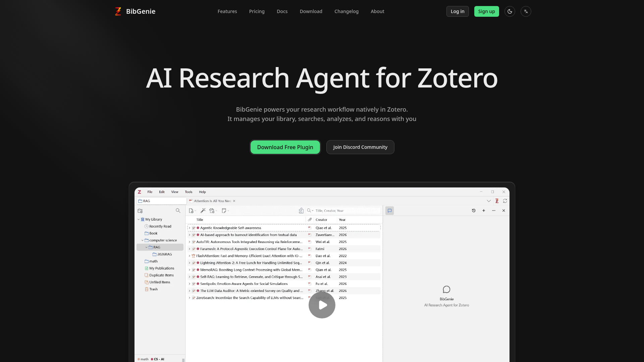The width and height of the screenshot is (644, 362).
Task: Open My Publications
Action: (159, 268)
